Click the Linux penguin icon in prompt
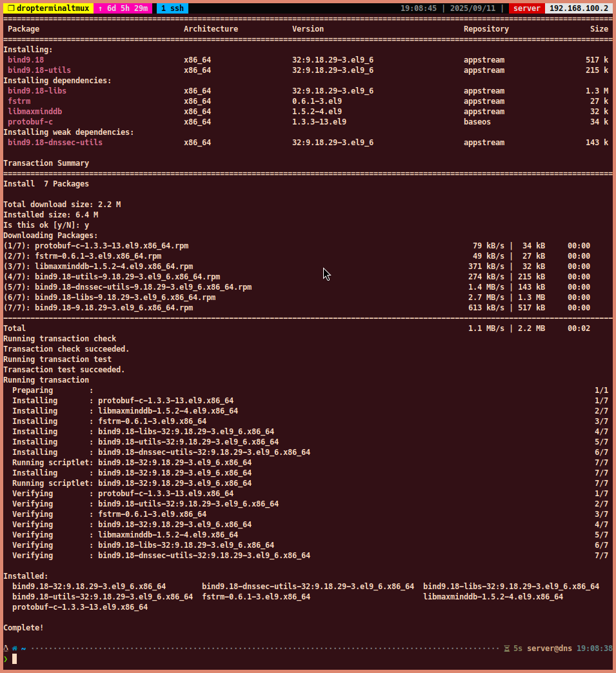 [x=6, y=648]
